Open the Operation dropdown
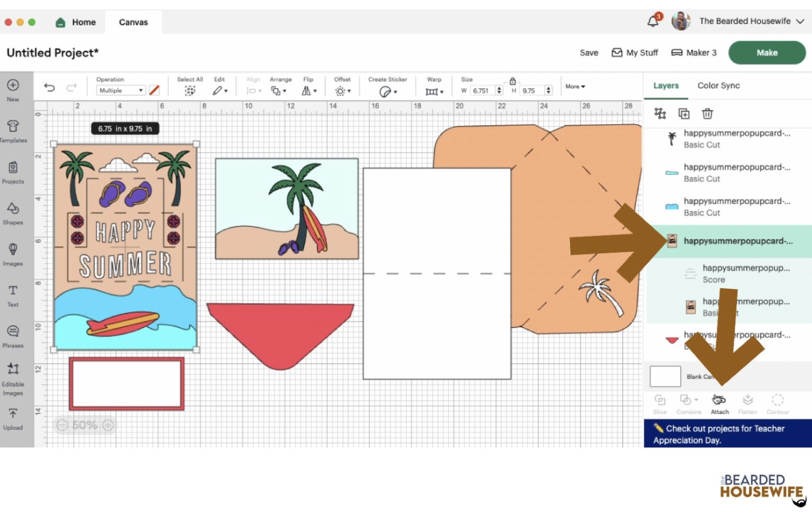Screen dimensions: 812x516 (x=121, y=90)
